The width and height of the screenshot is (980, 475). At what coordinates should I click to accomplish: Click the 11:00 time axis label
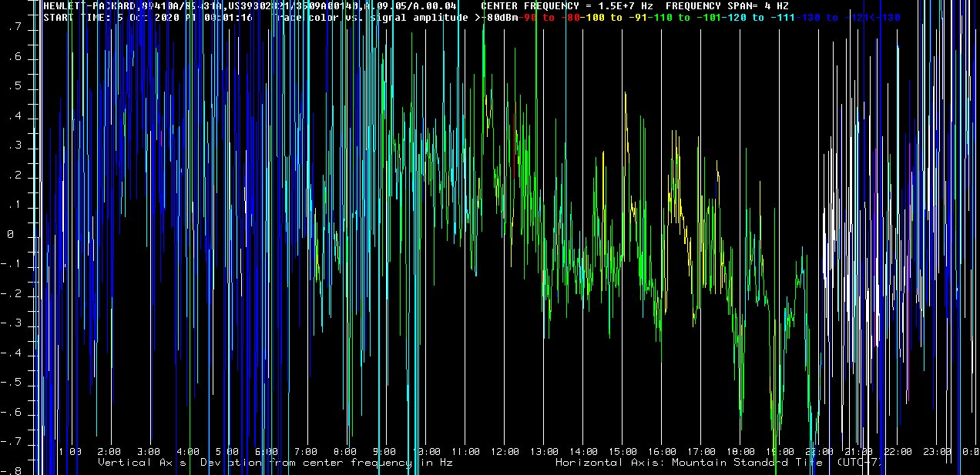pyautogui.click(x=465, y=452)
